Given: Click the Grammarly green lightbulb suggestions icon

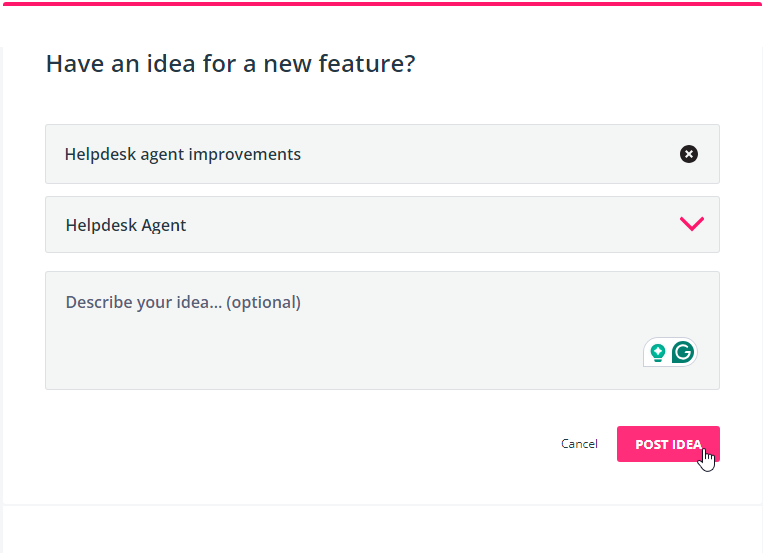Looking at the screenshot, I should pyautogui.click(x=658, y=352).
